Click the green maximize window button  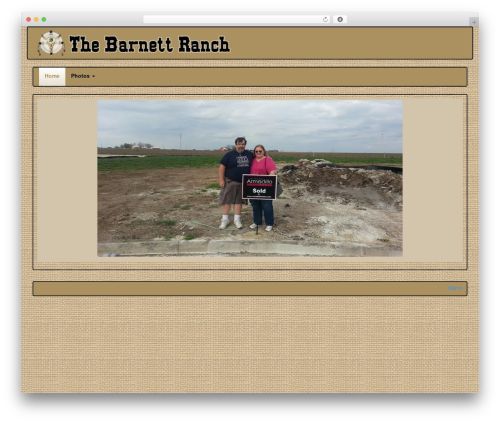click(44, 20)
